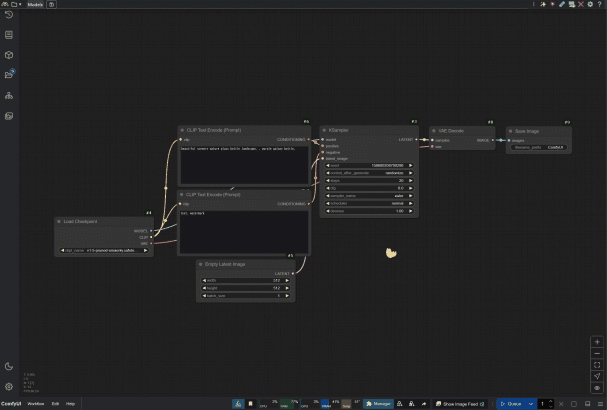Open the gear settings icon in top-right

590,4
